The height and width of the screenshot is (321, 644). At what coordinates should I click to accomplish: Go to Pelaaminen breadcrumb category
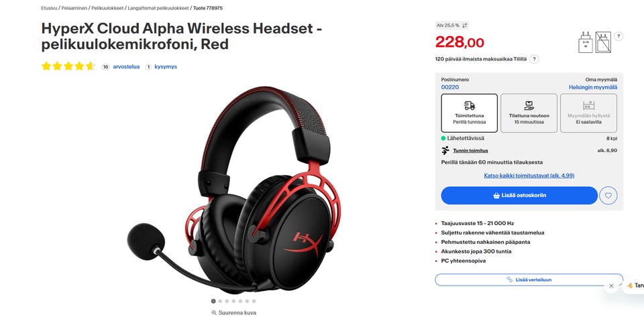tap(74, 8)
